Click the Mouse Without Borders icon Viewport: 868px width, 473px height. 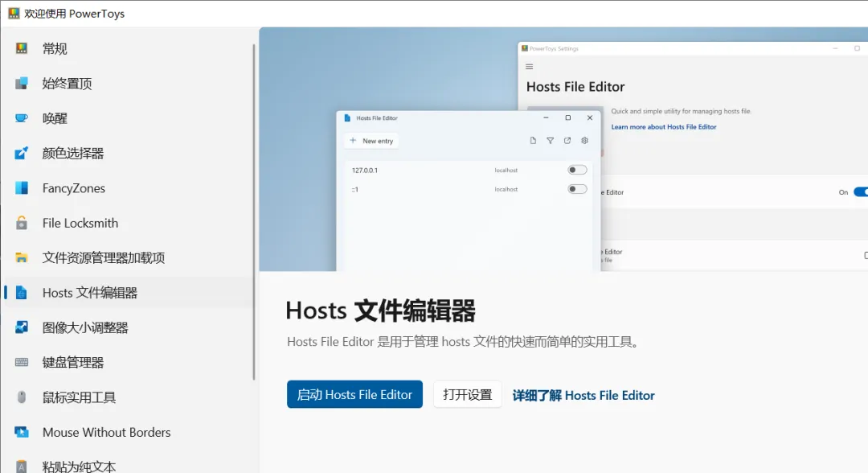[22, 432]
